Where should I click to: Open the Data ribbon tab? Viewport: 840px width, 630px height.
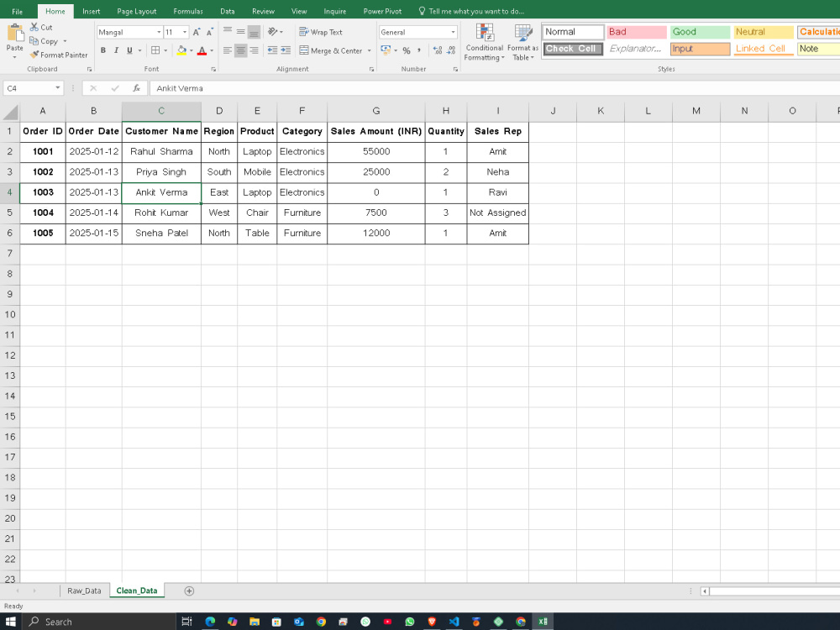(227, 11)
